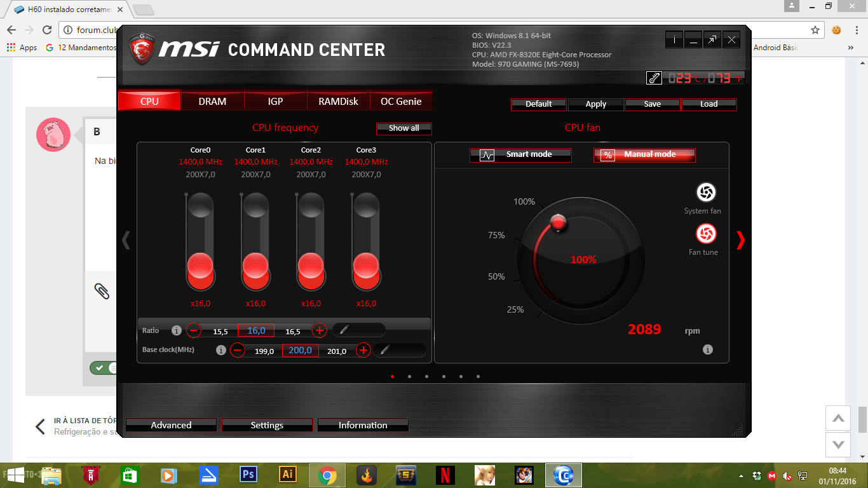Screen dimensions: 868x488
Task: Start Fan tune
Action: point(706,234)
